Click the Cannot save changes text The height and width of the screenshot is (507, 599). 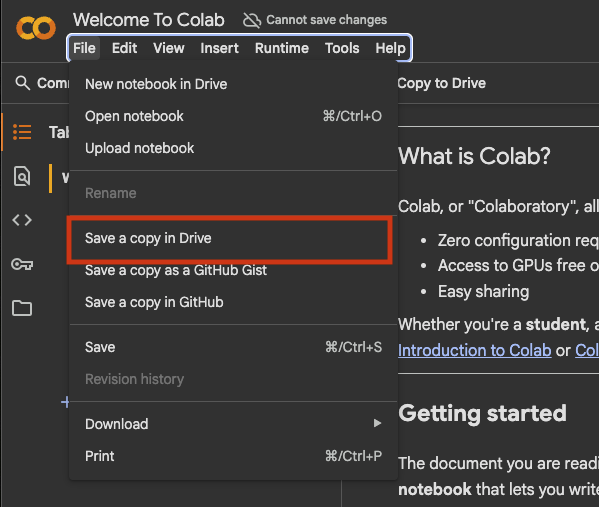[326, 20]
